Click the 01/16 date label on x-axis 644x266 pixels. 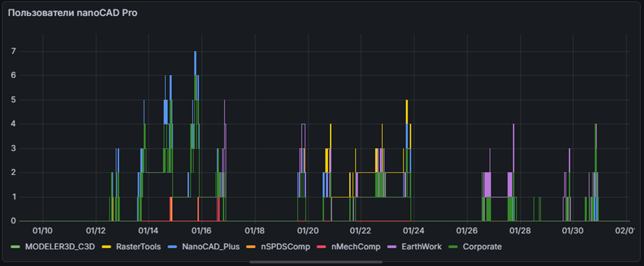tap(201, 231)
